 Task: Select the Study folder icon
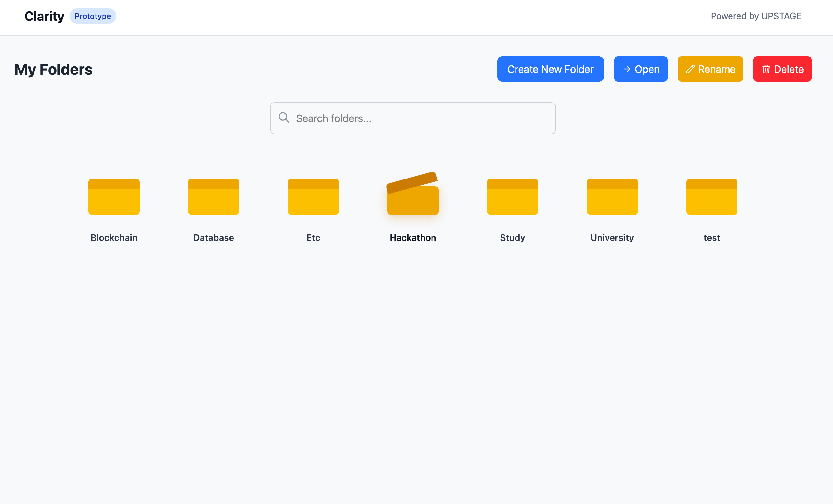click(513, 197)
